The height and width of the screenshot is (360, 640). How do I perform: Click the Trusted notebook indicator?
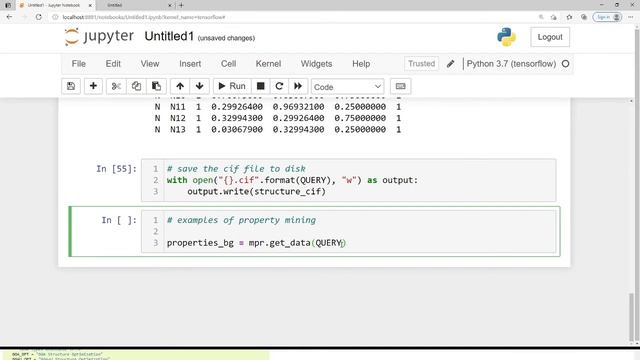422,64
